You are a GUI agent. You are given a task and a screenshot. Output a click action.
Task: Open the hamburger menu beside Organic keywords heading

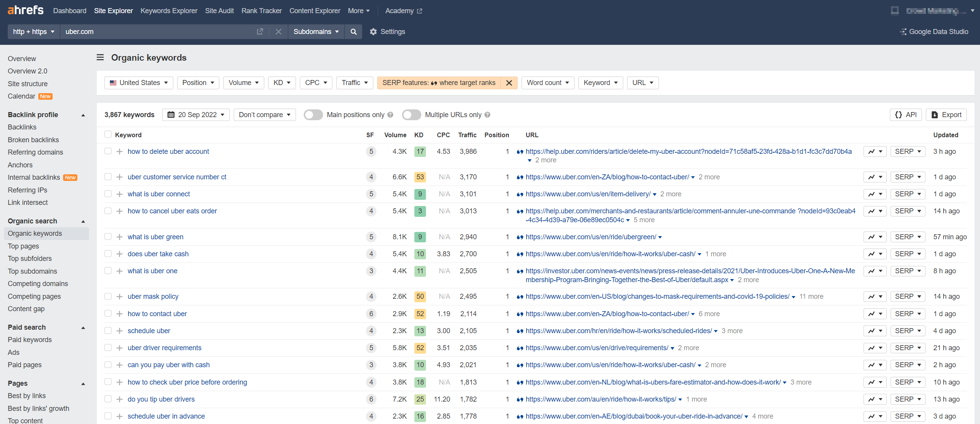pos(100,57)
